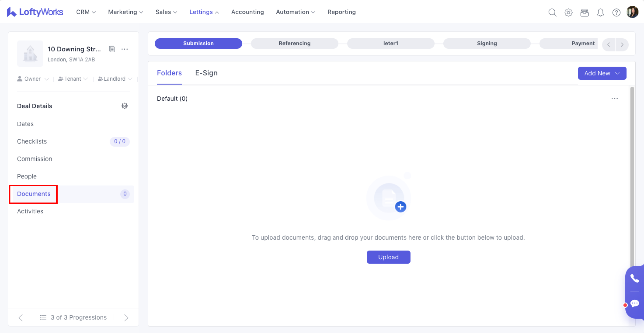Viewport: 644px width, 333px height.
Task: Open the global search icon
Action: click(x=552, y=12)
